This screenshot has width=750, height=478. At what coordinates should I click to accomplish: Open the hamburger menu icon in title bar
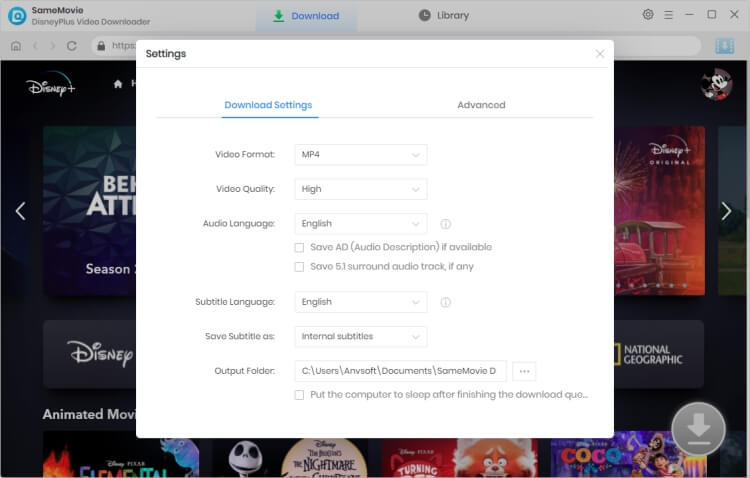click(x=668, y=15)
